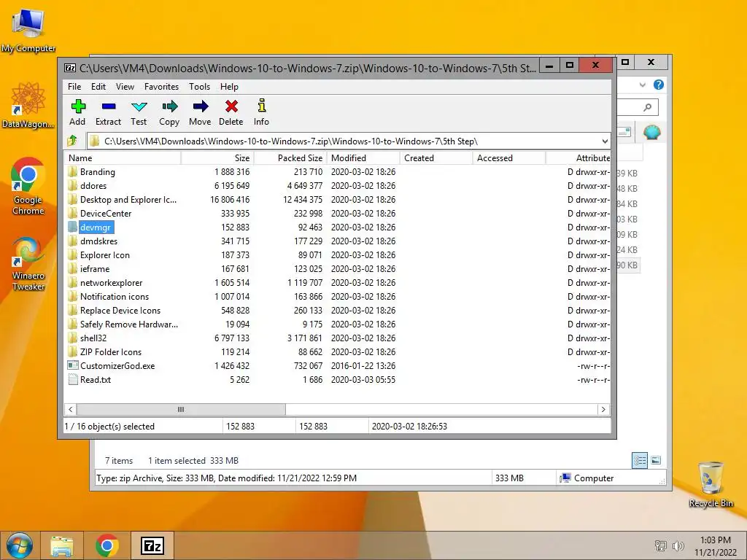Viewport: 747px width, 560px height.
Task: Click the Extract toolbar icon
Action: (109, 106)
